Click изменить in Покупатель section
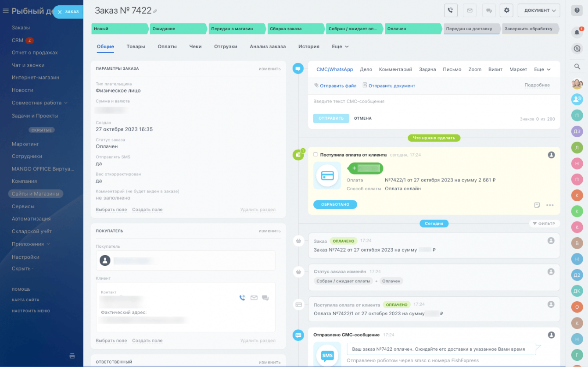The image size is (588, 367). [269, 231]
